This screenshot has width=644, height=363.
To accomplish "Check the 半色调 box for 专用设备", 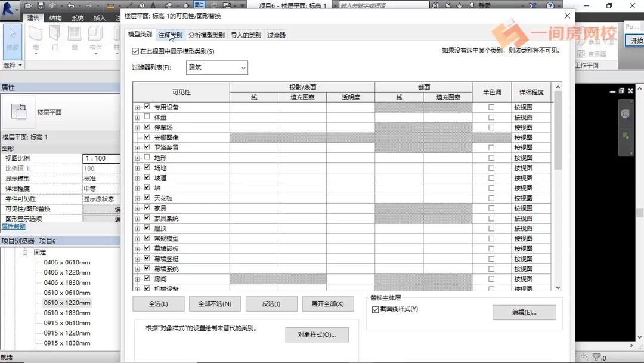I will (492, 107).
